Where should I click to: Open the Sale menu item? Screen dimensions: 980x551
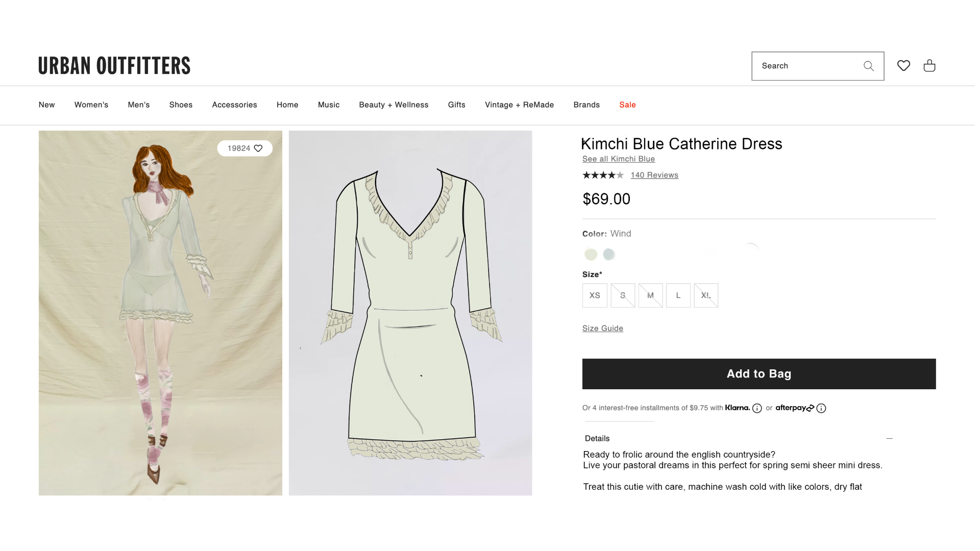coord(627,105)
